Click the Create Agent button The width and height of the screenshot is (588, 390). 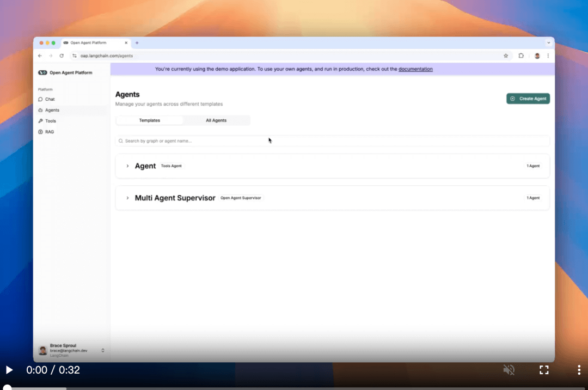528,99
